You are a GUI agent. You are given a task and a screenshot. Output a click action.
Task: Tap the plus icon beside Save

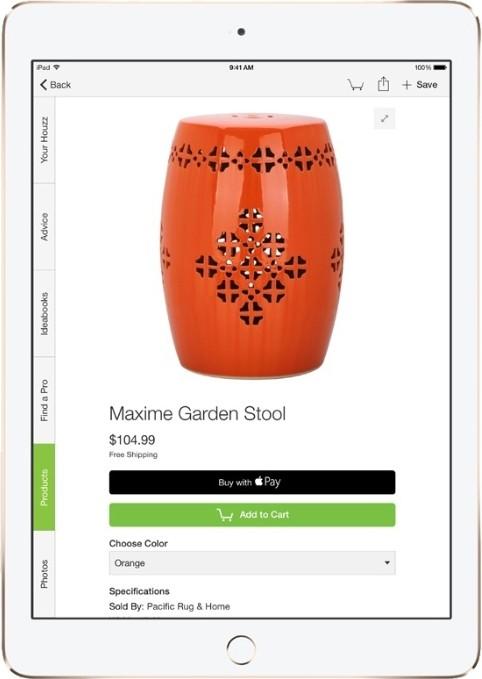click(406, 85)
